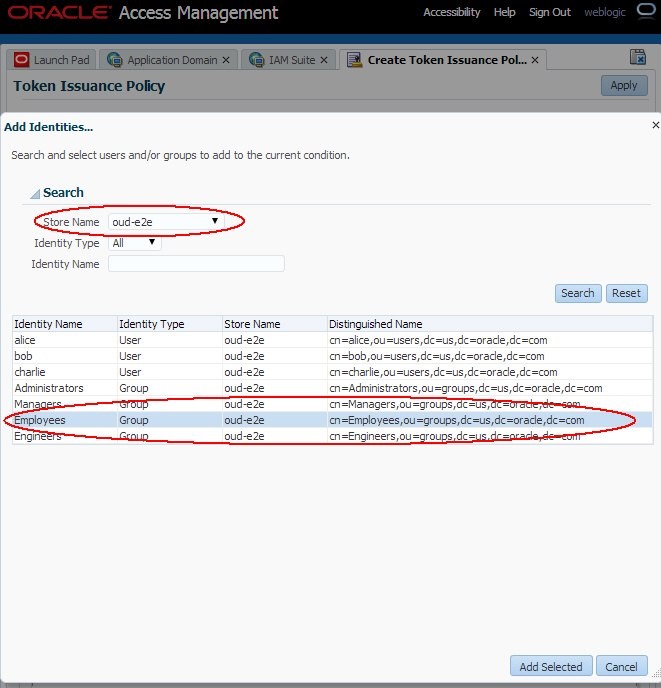Close the IAM Suite tab
The image size is (661, 688).
(324, 60)
